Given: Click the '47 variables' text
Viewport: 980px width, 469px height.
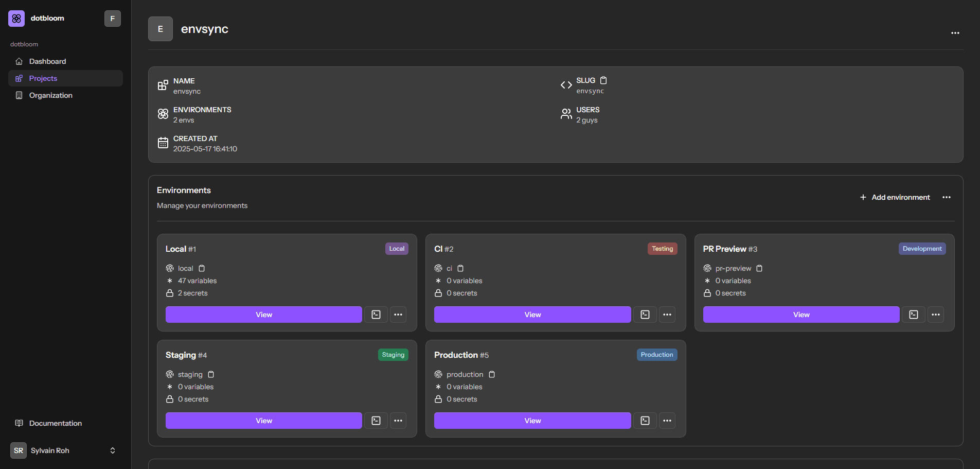Looking at the screenshot, I should [198, 281].
